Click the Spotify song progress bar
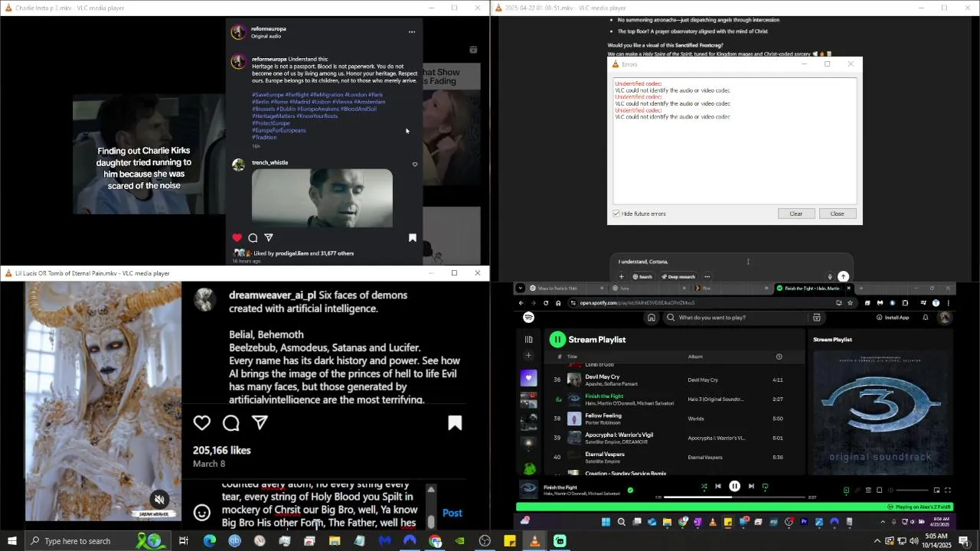 pos(734,497)
